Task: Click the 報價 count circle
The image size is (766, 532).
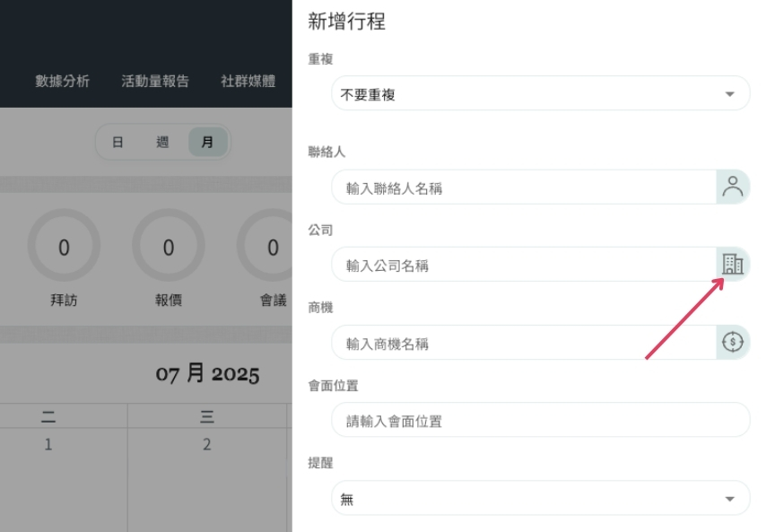Action: click(x=169, y=245)
